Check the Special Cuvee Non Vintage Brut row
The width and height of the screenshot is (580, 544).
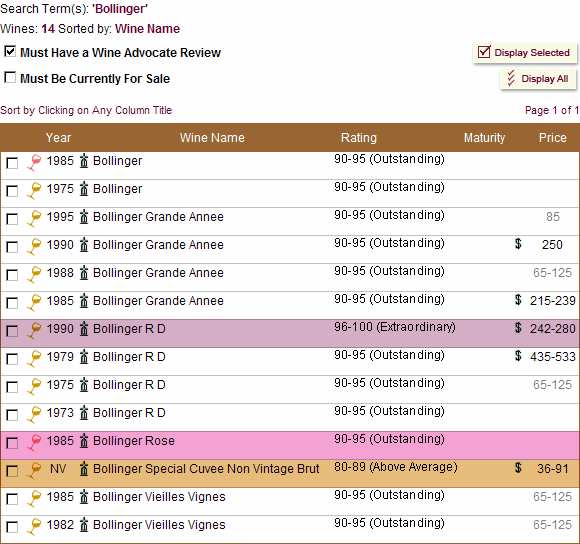coord(12,471)
